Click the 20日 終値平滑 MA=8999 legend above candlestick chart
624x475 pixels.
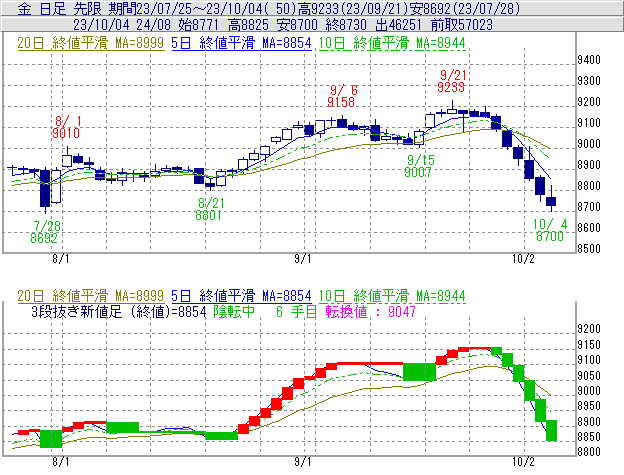(90, 43)
